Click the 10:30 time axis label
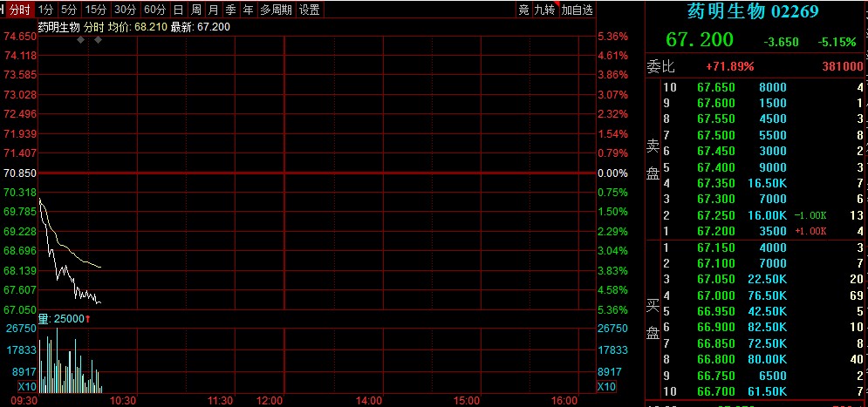Screen dimensions: 868x407 123,400
